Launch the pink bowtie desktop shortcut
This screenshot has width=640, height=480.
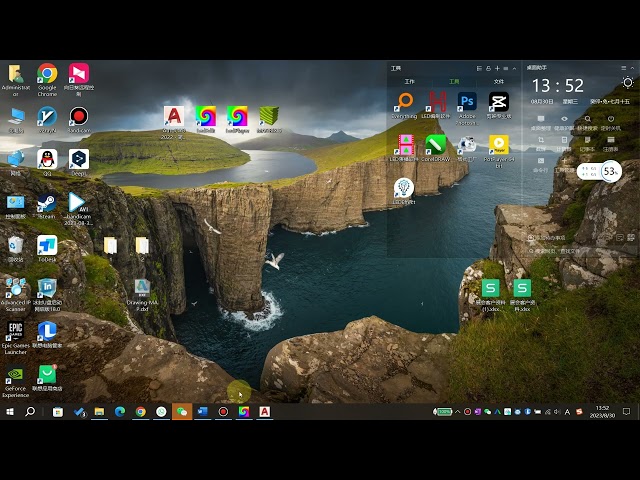pos(79,73)
